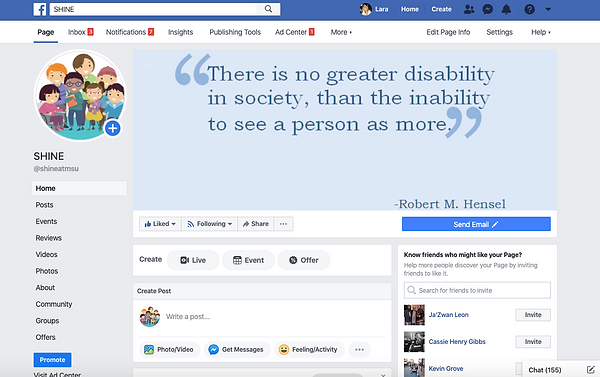Invite Ja'Zwan Leon to like the page

tap(533, 315)
